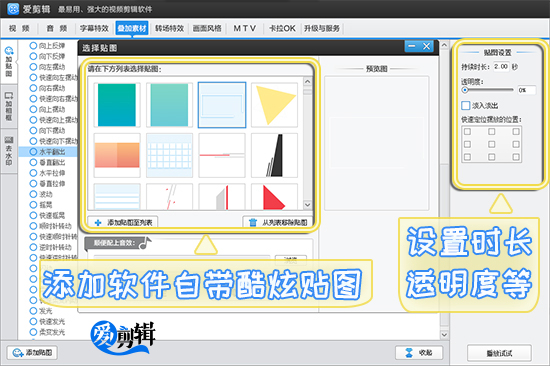
Task: Click the 0% transparency value field
Action: [x=526, y=90]
